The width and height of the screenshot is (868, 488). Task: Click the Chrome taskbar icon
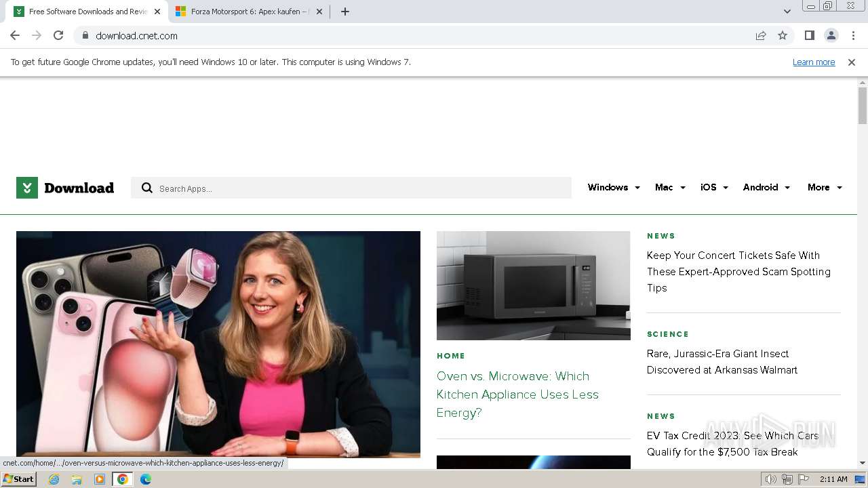[x=123, y=479]
